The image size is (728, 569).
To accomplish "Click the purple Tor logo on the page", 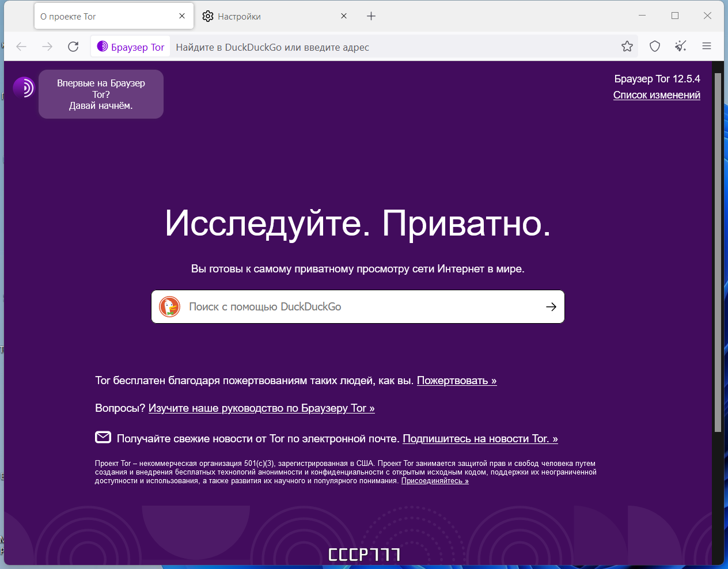I will pyautogui.click(x=24, y=88).
